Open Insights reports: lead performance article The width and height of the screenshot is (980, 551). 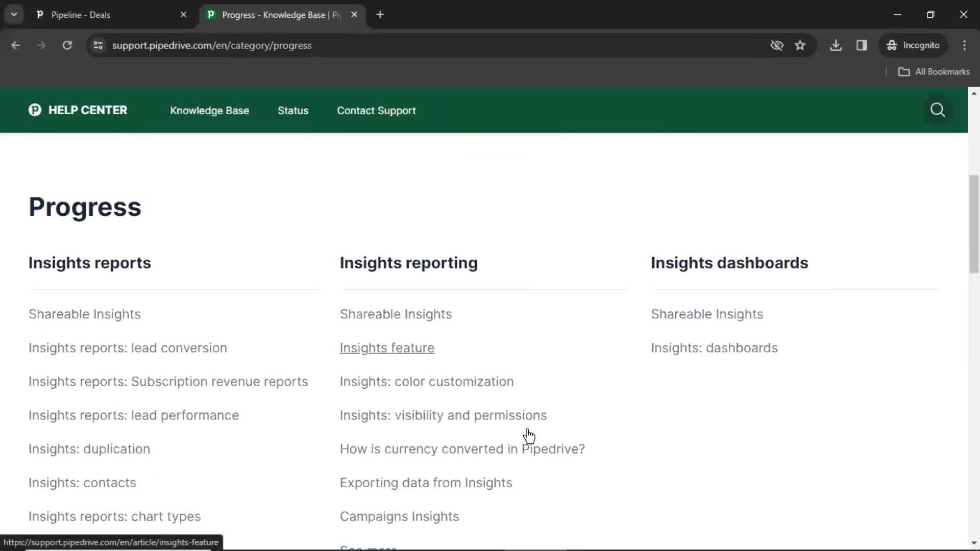point(134,415)
